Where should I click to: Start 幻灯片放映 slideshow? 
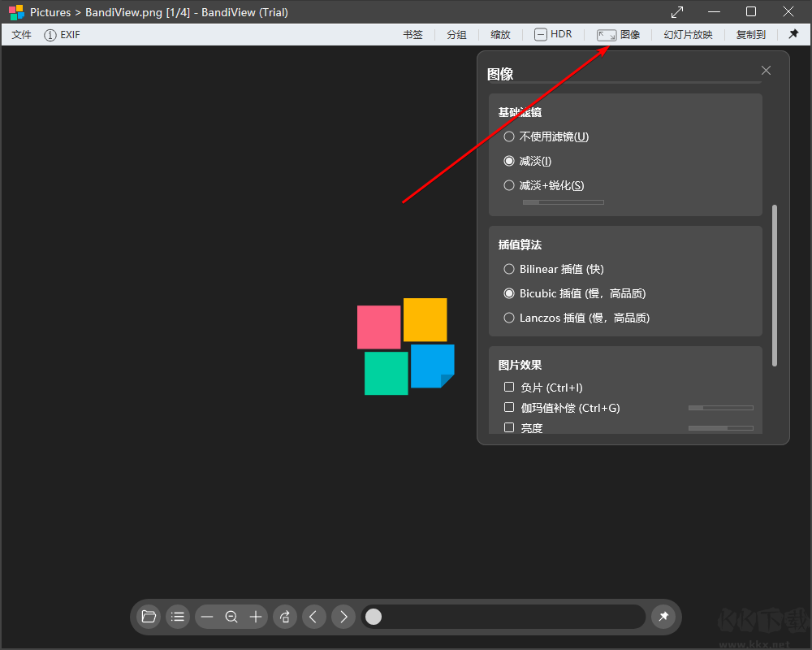tap(688, 34)
